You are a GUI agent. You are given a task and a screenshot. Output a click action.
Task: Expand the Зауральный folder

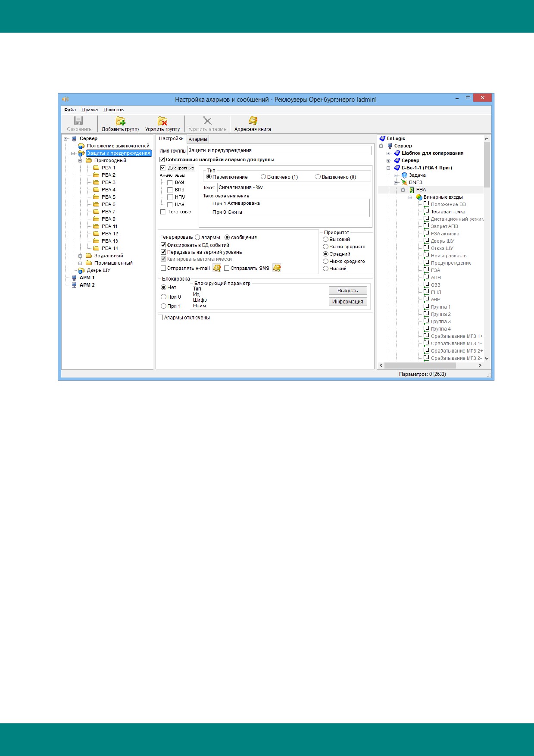tap(81, 256)
